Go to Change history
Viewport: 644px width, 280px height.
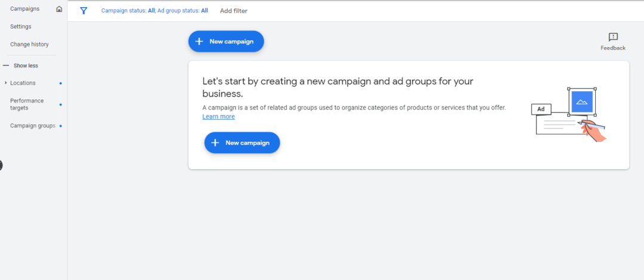tap(29, 45)
